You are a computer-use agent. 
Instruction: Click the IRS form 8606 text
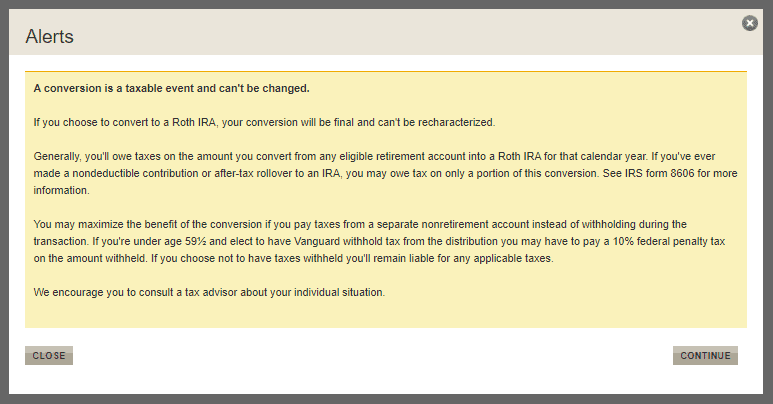coord(644,174)
